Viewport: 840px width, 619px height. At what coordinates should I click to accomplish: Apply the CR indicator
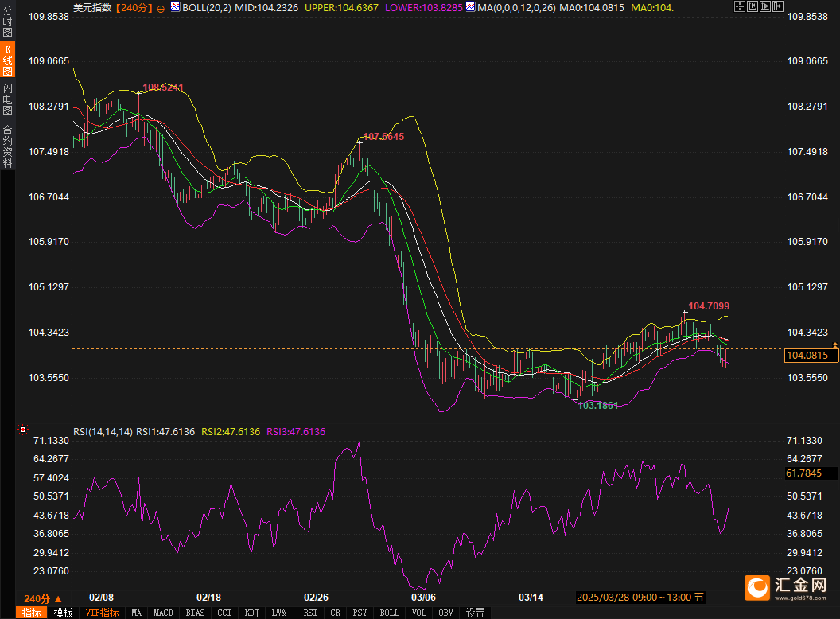336,613
